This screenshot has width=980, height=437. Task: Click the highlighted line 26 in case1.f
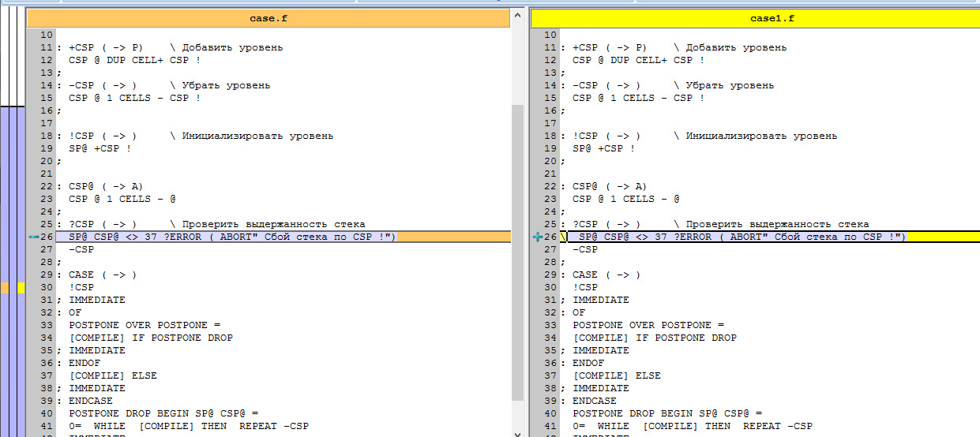(x=741, y=237)
